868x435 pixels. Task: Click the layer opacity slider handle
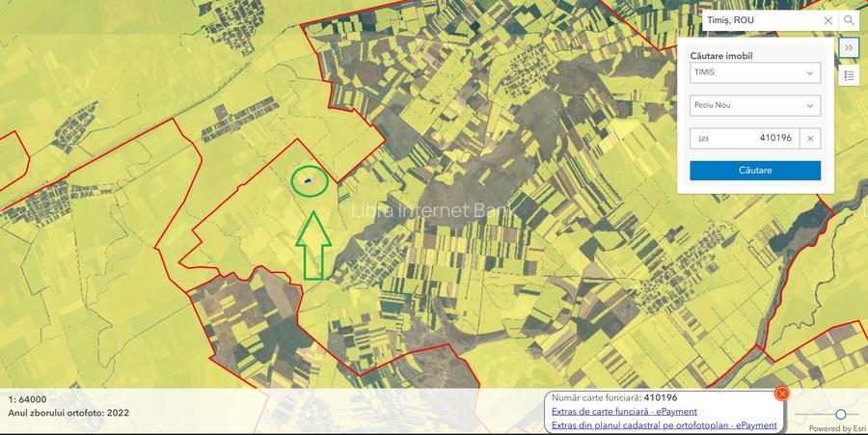[841, 414]
